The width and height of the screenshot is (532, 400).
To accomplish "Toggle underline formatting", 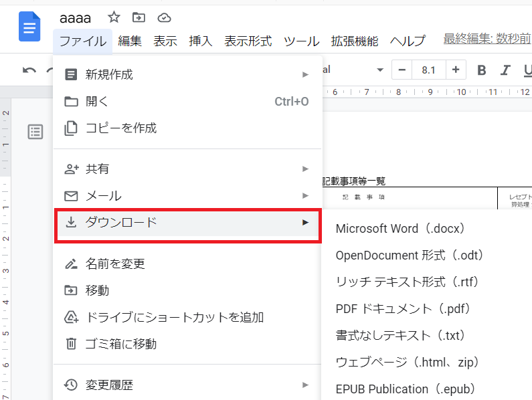I will point(527,70).
